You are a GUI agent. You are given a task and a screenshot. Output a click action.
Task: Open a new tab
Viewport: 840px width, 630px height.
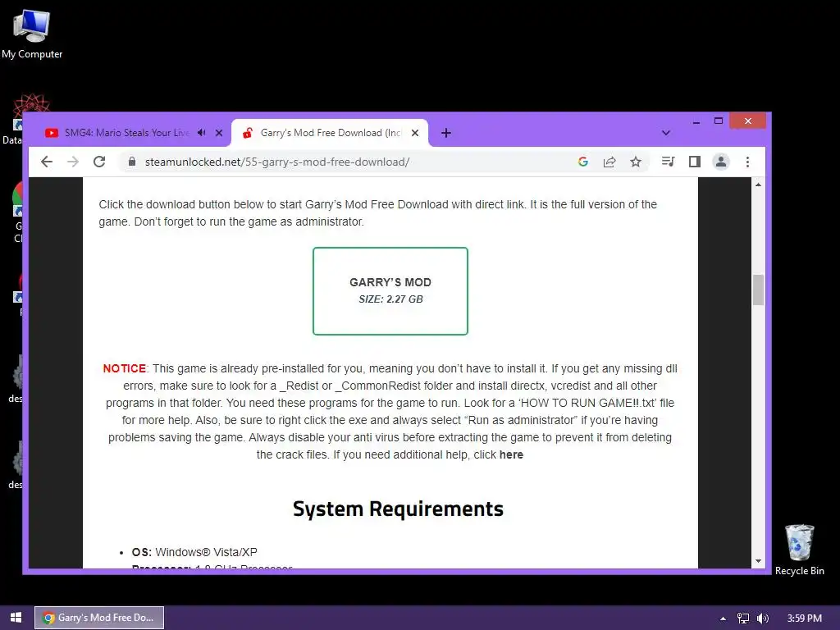[x=445, y=133]
